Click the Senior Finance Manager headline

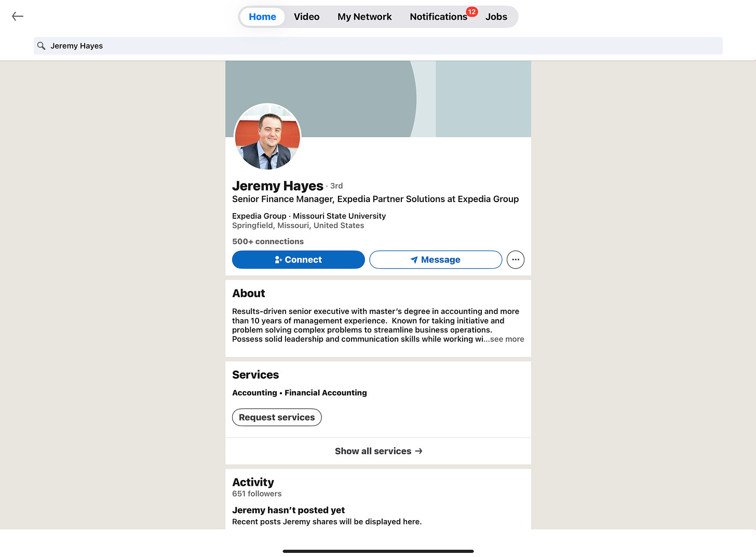[x=375, y=199]
